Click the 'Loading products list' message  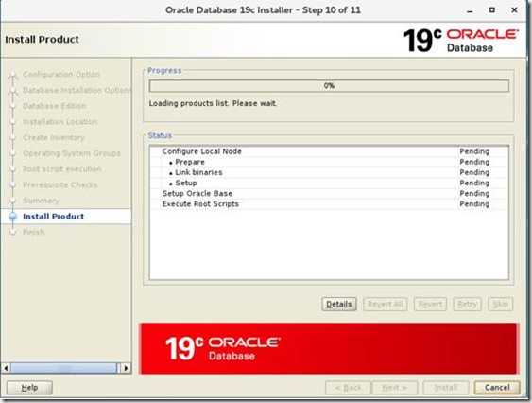[213, 103]
